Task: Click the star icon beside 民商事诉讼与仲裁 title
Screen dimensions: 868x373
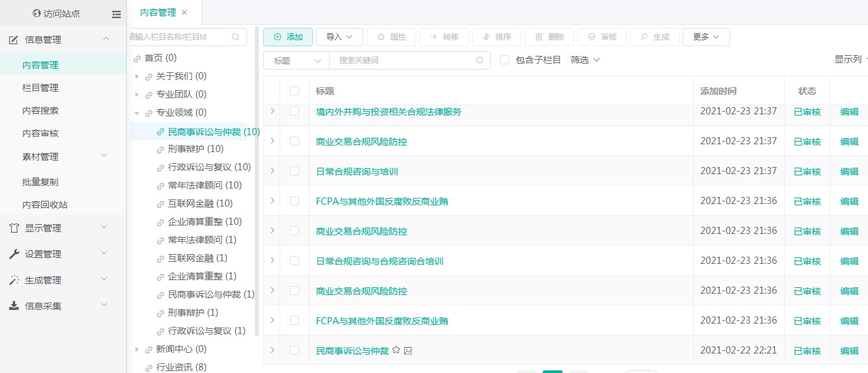Action: point(396,351)
